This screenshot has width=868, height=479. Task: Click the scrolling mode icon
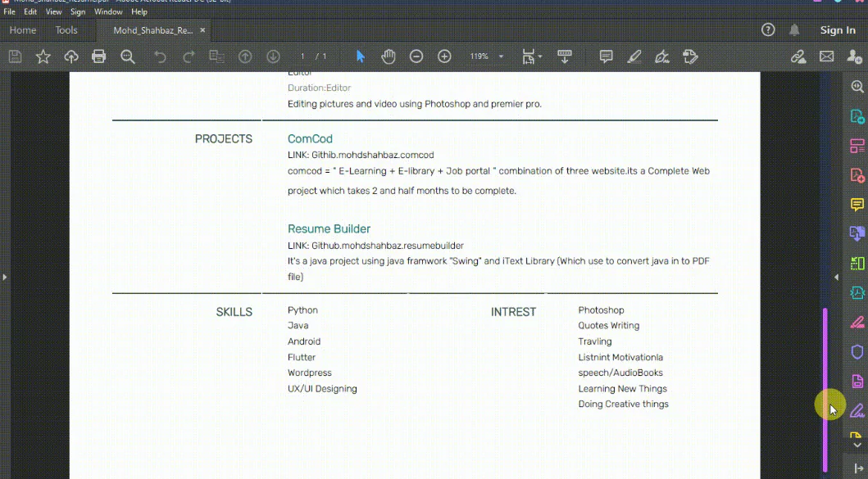[x=565, y=56]
